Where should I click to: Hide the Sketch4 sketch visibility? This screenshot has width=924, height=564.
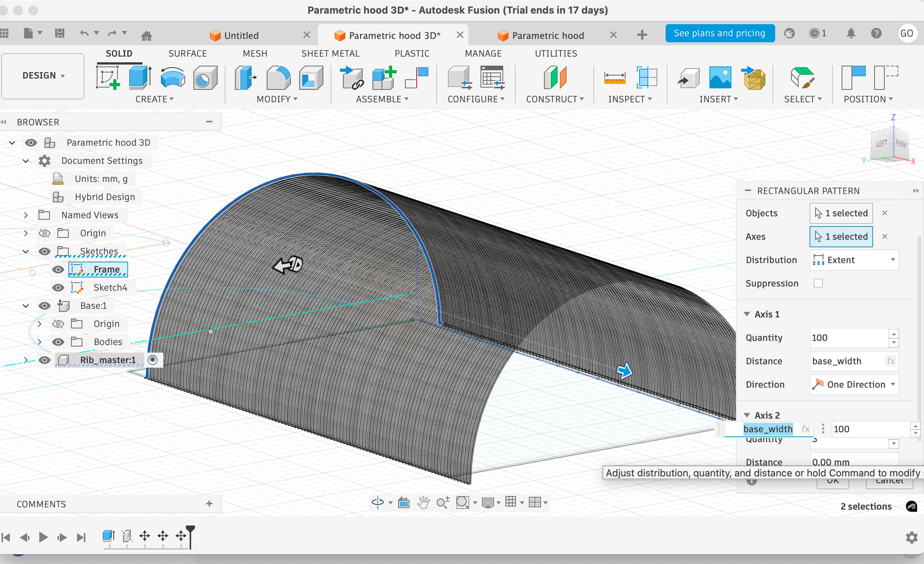click(x=58, y=288)
